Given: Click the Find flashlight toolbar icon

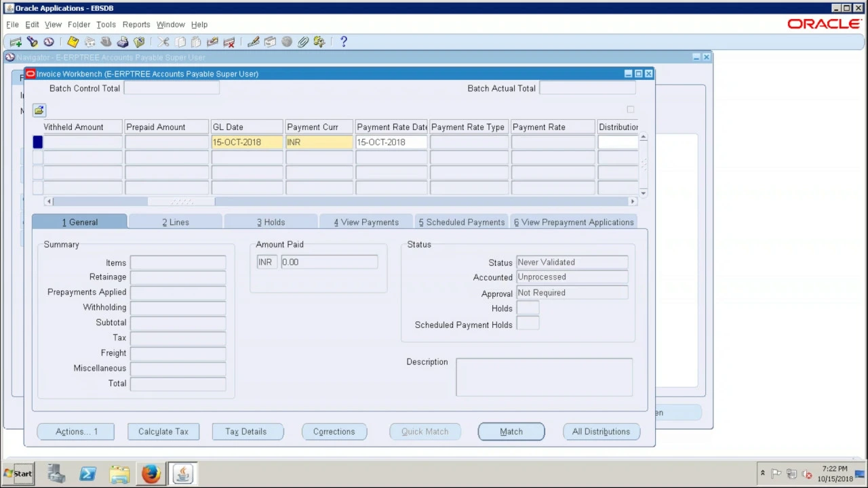Looking at the screenshot, I should tap(32, 42).
